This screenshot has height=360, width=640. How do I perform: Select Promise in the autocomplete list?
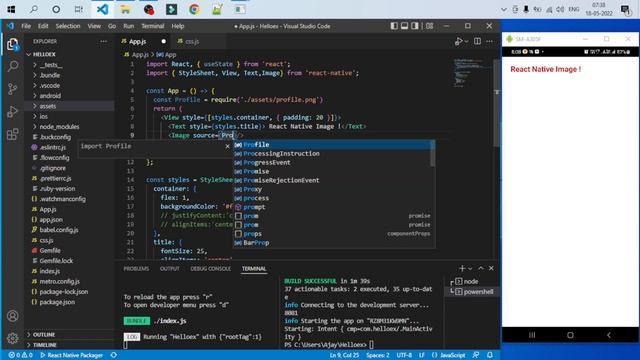pos(331,171)
